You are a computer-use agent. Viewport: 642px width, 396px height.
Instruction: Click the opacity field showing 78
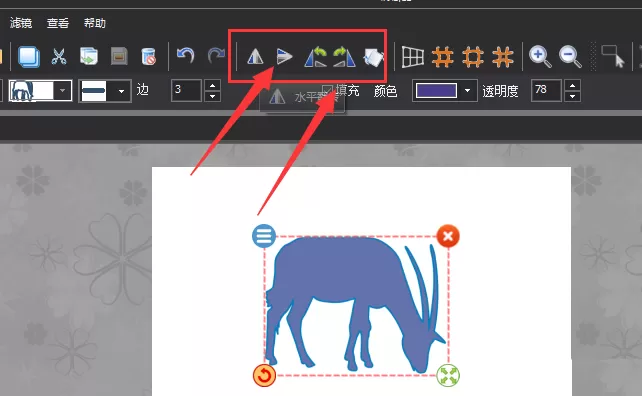[546, 91]
